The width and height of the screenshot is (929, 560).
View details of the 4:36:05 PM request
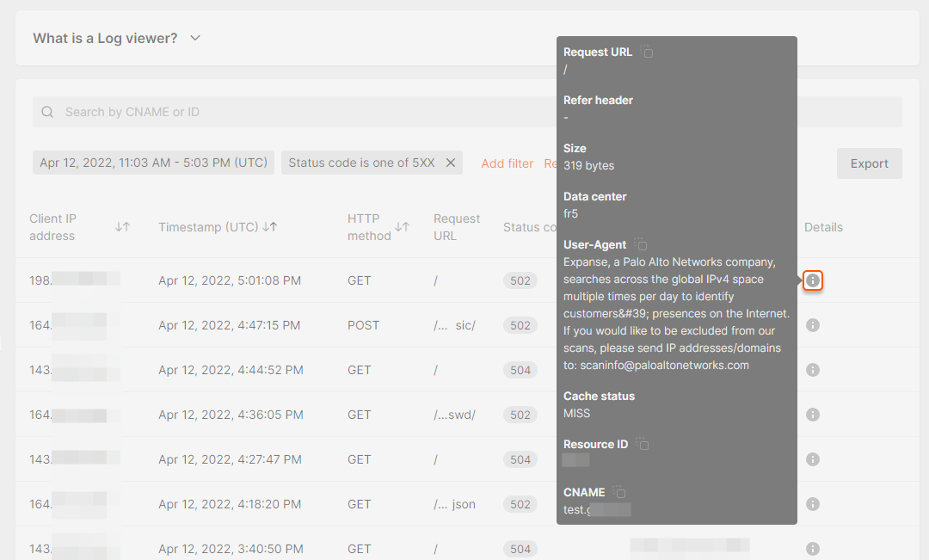coord(813,415)
